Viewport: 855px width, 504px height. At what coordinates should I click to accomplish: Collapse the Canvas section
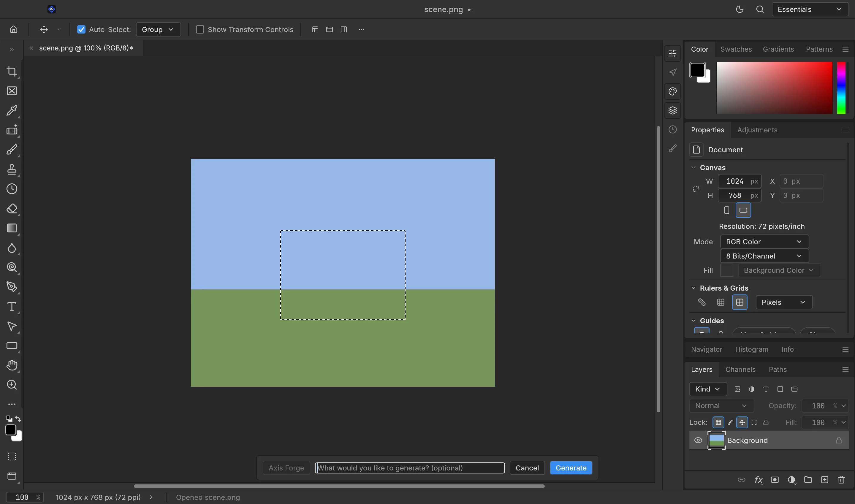(x=693, y=167)
